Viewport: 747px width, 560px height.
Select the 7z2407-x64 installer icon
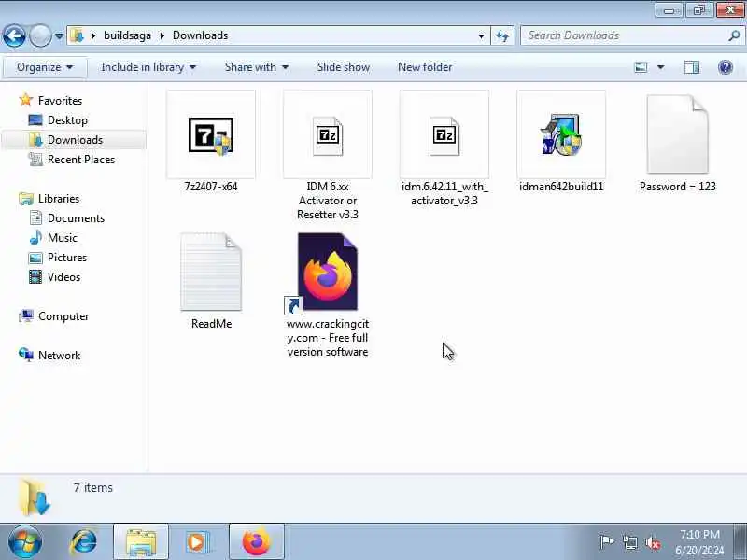(211, 135)
